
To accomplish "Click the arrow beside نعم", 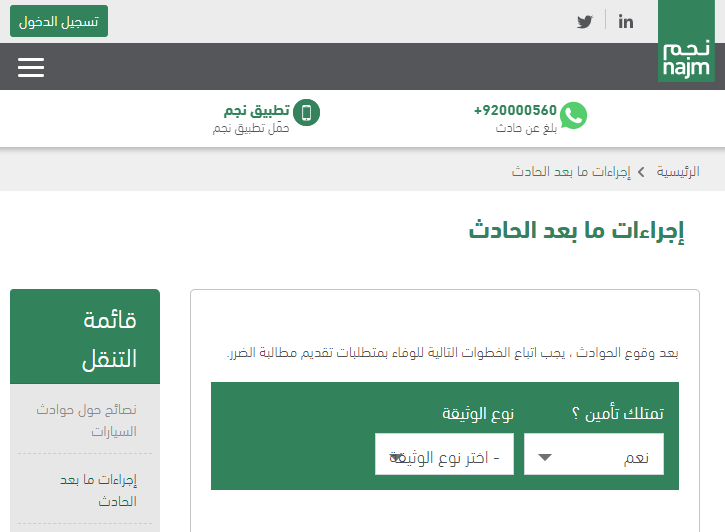I will tap(545, 458).
